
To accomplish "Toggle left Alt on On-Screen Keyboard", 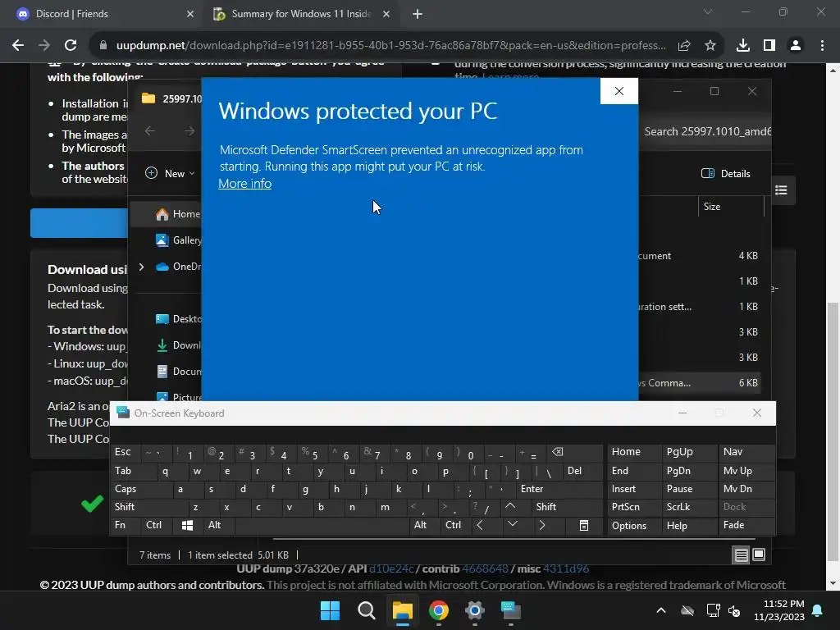I will pos(218,525).
